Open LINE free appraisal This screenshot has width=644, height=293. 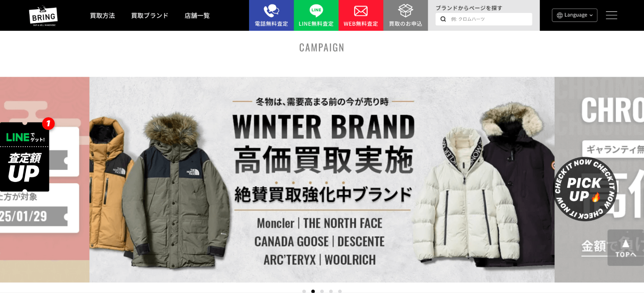click(x=316, y=15)
